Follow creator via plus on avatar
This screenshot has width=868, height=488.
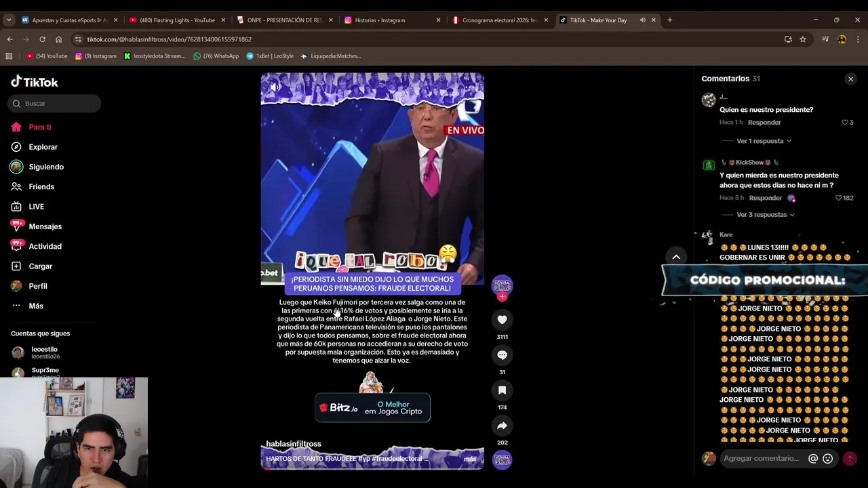click(502, 297)
